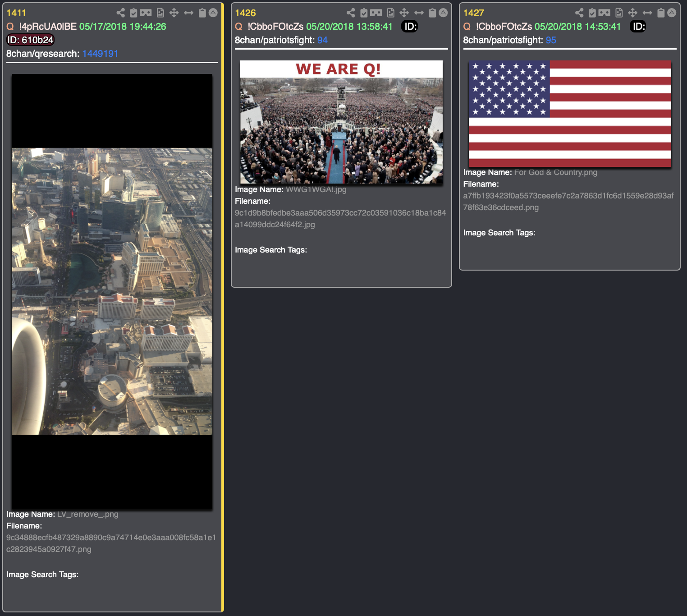Open the patriotsfight post link 95
Viewport: 687px width, 616px height.
click(551, 40)
